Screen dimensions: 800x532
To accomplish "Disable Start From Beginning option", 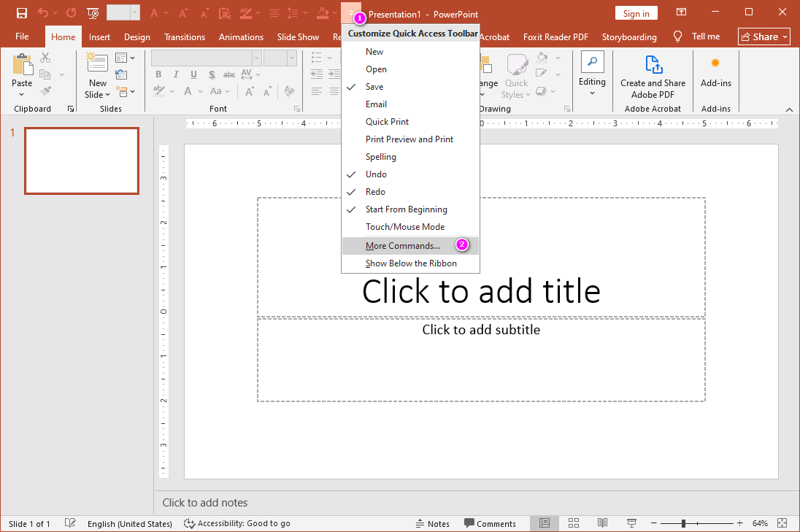I will [x=406, y=209].
